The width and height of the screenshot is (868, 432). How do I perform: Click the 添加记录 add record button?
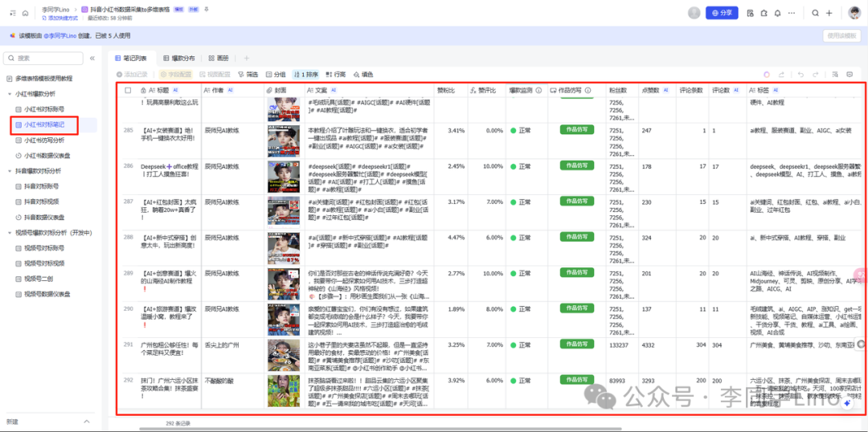click(x=132, y=74)
